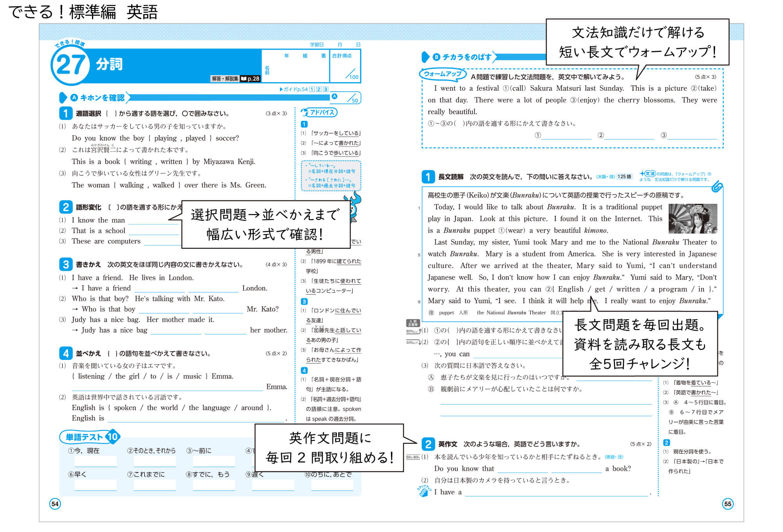Click the answer box under ⑦これまでに
This screenshot has width=783, height=532.
tap(155, 485)
